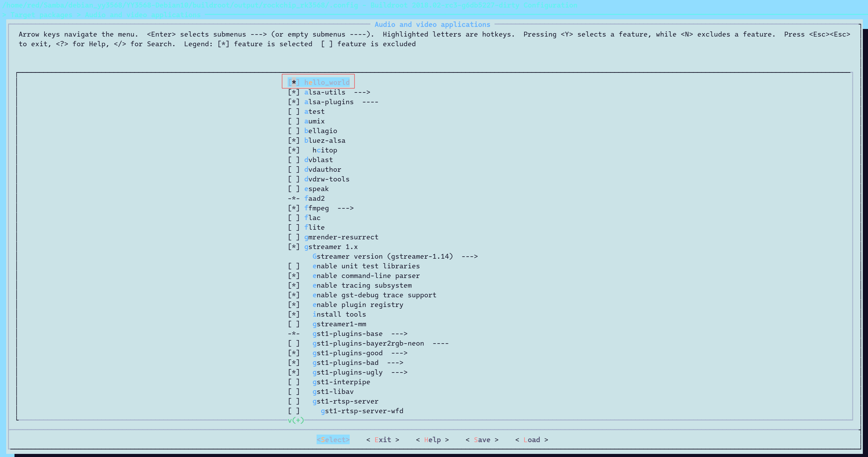Click the v(+) scroll-down indicator
The width and height of the screenshot is (868, 457).
296,420
